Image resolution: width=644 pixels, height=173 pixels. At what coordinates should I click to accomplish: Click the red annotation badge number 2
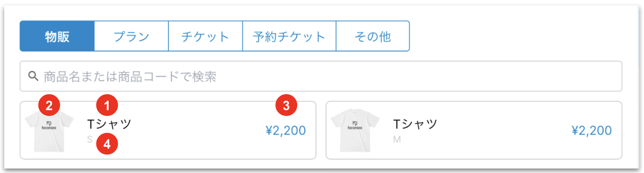point(49,105)
